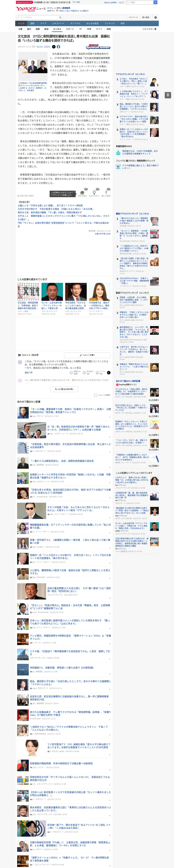React with the わかりやすい lightbulb icon
The height and width of the screenshot is (868, 174).
click(x=94, y=192)
